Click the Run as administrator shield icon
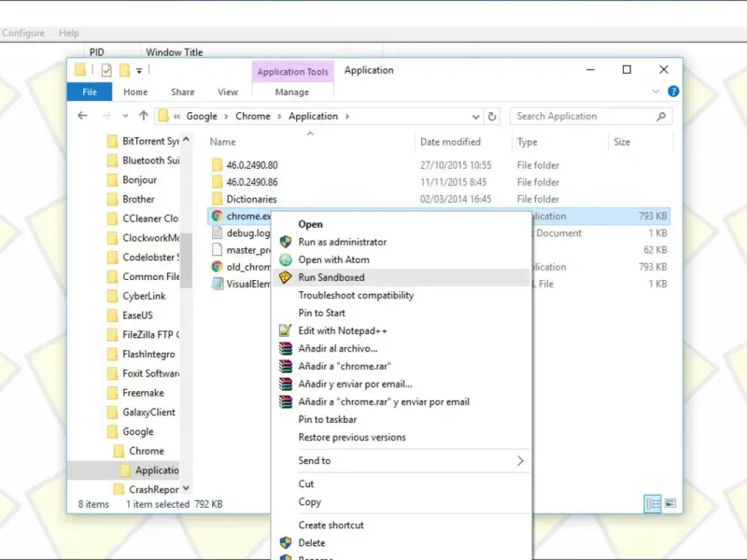Viewport: 747px width, 560px height. (x=286, y=242)
